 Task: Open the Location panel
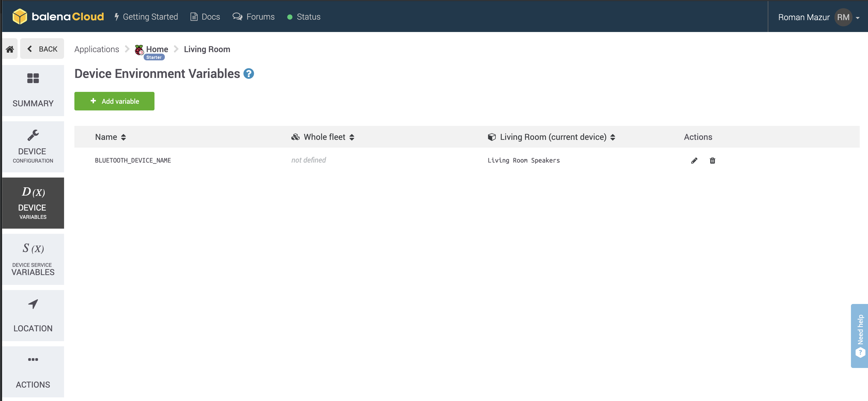[33, 315]
